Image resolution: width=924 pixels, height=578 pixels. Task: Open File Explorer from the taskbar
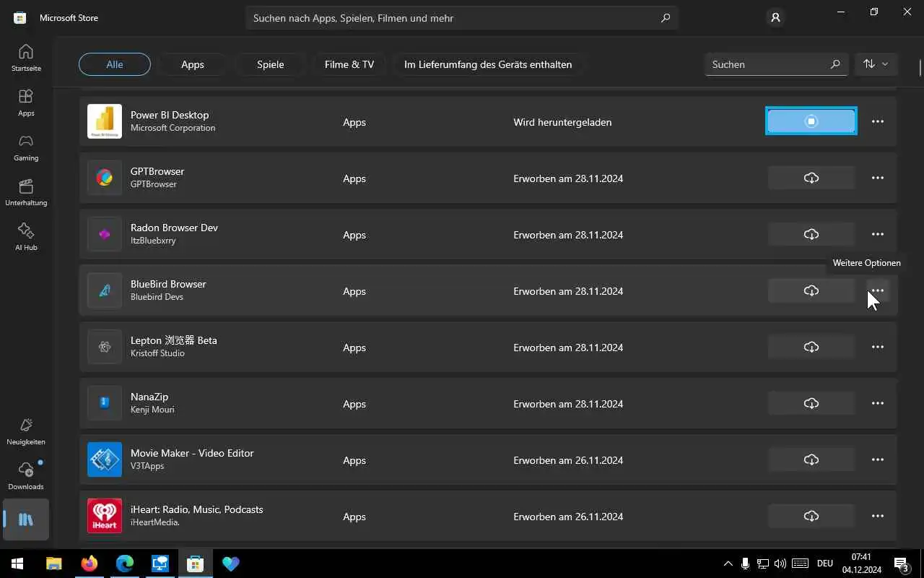click(54, 564)
